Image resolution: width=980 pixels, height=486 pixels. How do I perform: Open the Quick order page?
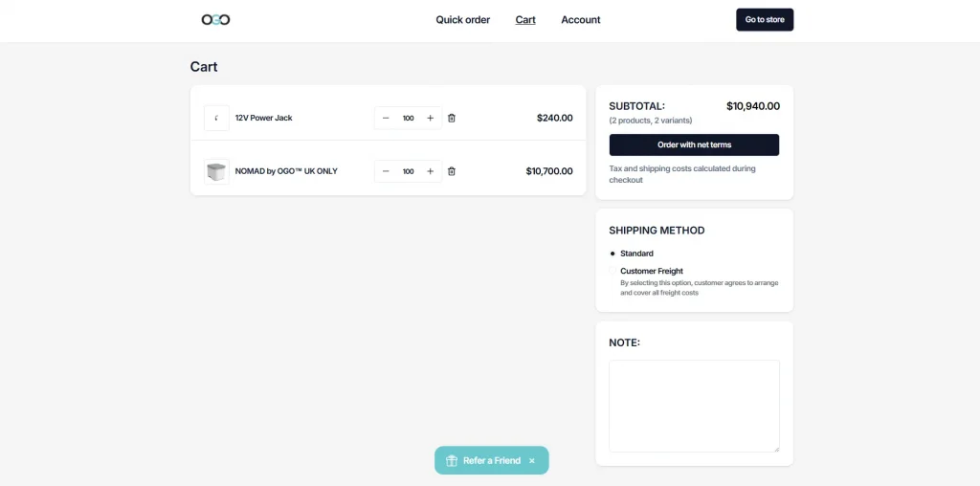coord(462,19)
